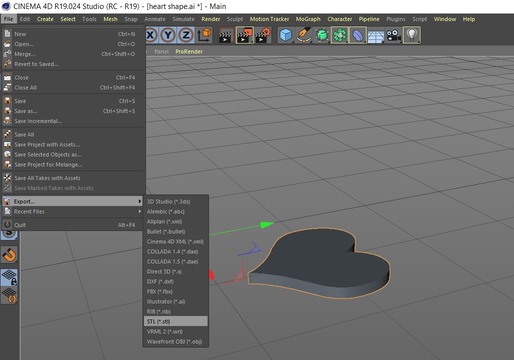Choose Open... from the File menu

(x=73, y=44)
